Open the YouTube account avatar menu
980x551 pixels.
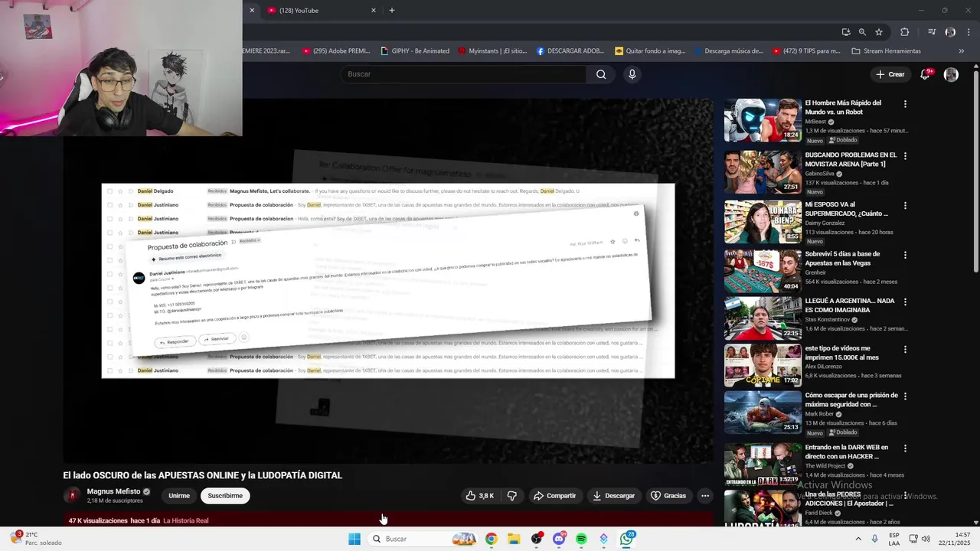coord(951,74)
